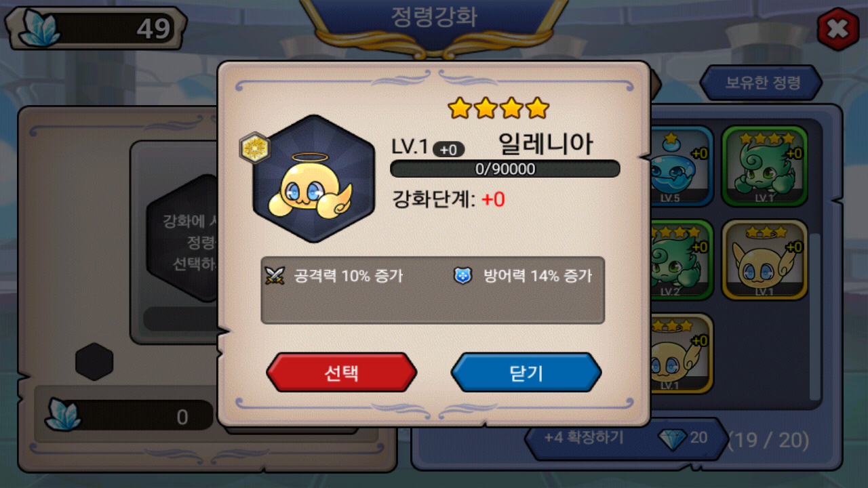Close the screen with the red X
868x488 pixels.
click(x=838, y=29)
